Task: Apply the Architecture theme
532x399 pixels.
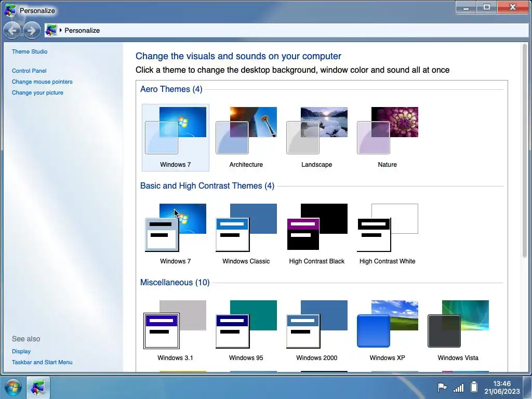Action: [246, 137]
